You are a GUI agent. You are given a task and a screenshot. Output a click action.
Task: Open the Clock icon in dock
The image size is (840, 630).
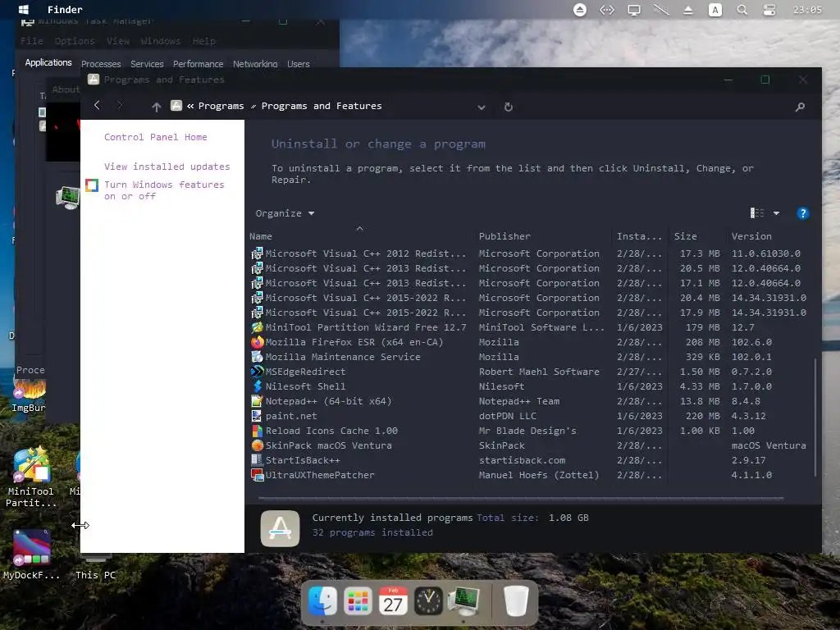(428, 601)
